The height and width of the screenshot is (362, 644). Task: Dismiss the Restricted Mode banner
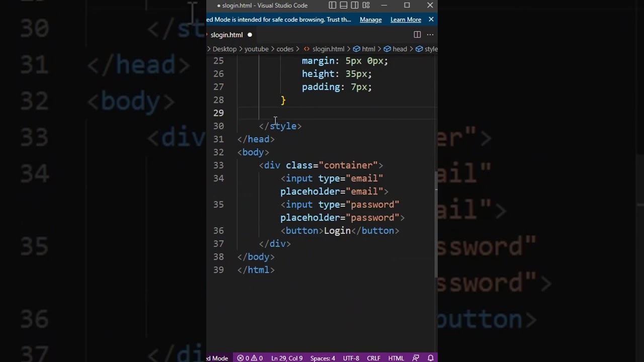coord(431,20)
